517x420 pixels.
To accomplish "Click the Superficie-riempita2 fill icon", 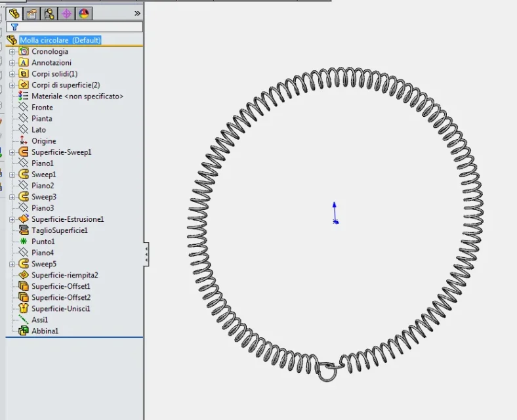I will [24, 275].
